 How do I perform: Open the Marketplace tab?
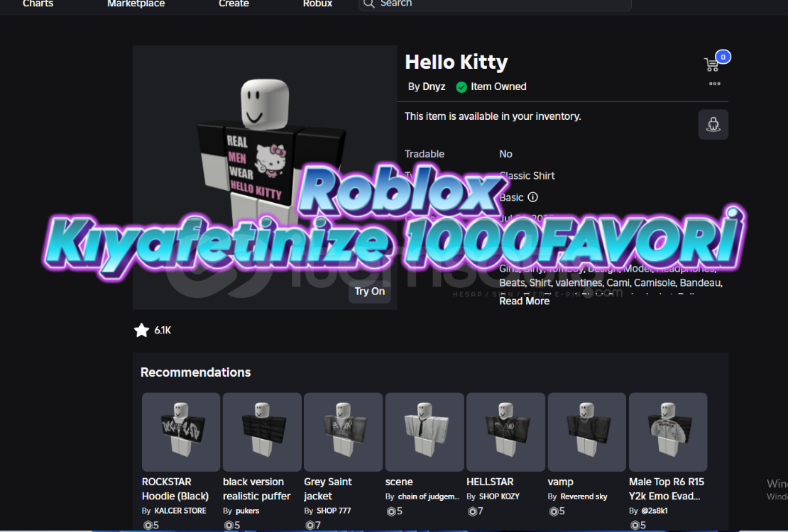pyautogui.click(x=136, y=4)
